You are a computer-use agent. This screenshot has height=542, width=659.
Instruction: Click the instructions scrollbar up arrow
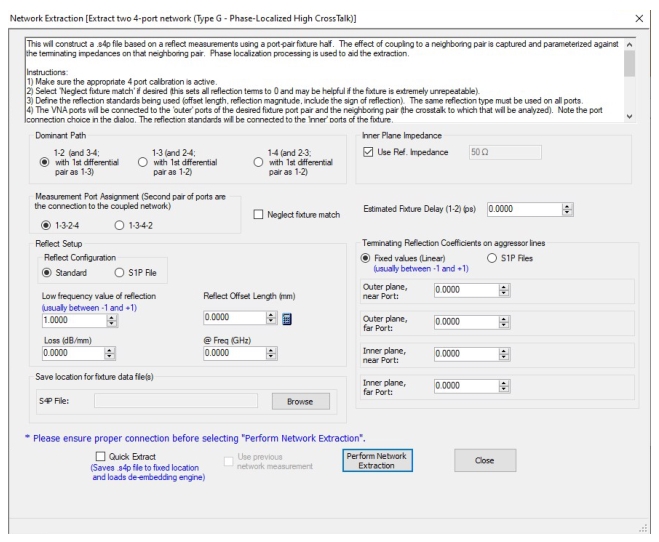(x=629, y=44)
